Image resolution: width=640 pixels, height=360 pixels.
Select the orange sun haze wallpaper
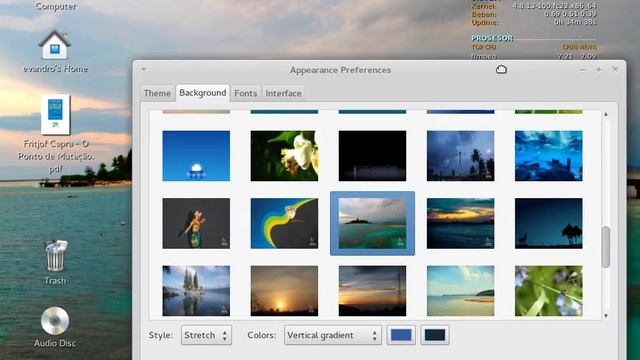click(x=284, y=291)
